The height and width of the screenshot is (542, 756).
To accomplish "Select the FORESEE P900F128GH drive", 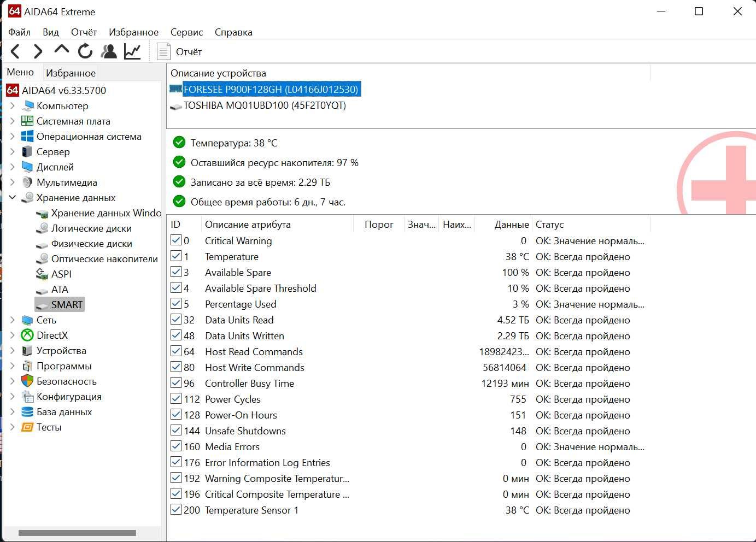I will (271, 89).
